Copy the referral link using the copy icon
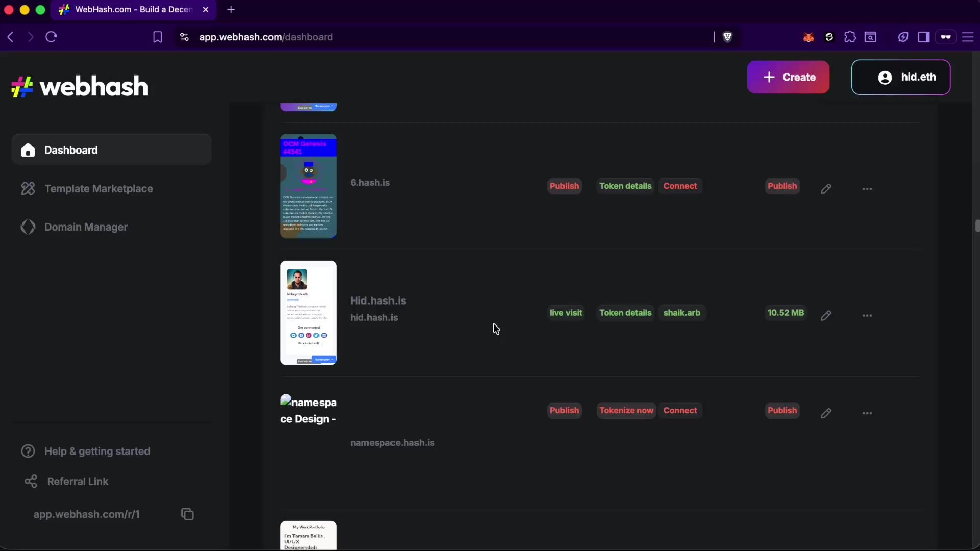980x551 pixels. click(x=187, y=514)
